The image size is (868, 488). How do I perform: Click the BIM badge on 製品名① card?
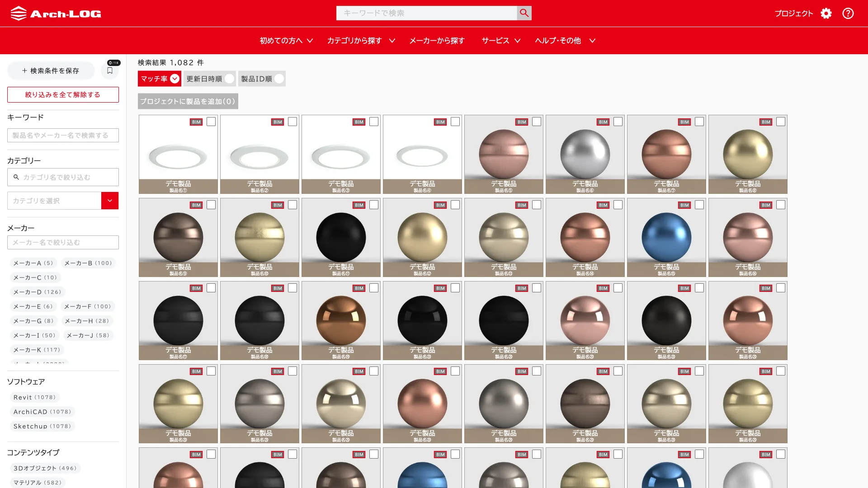[196, 122]
